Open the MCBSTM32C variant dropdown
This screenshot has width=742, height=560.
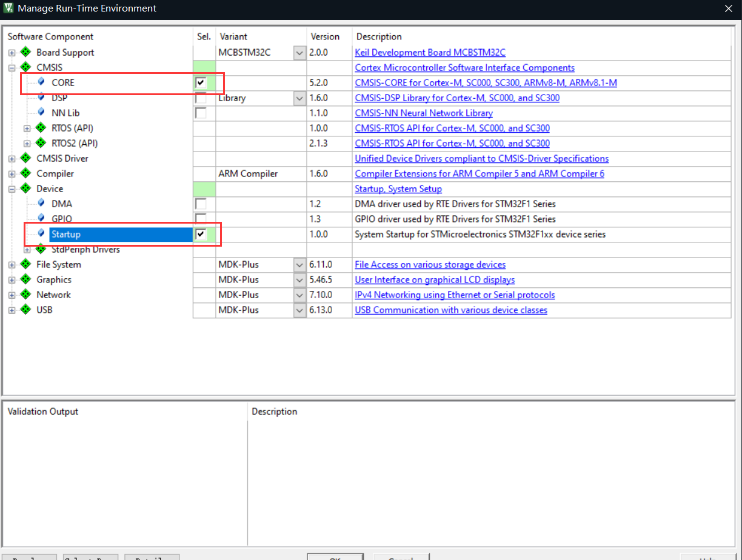[299, 53]
